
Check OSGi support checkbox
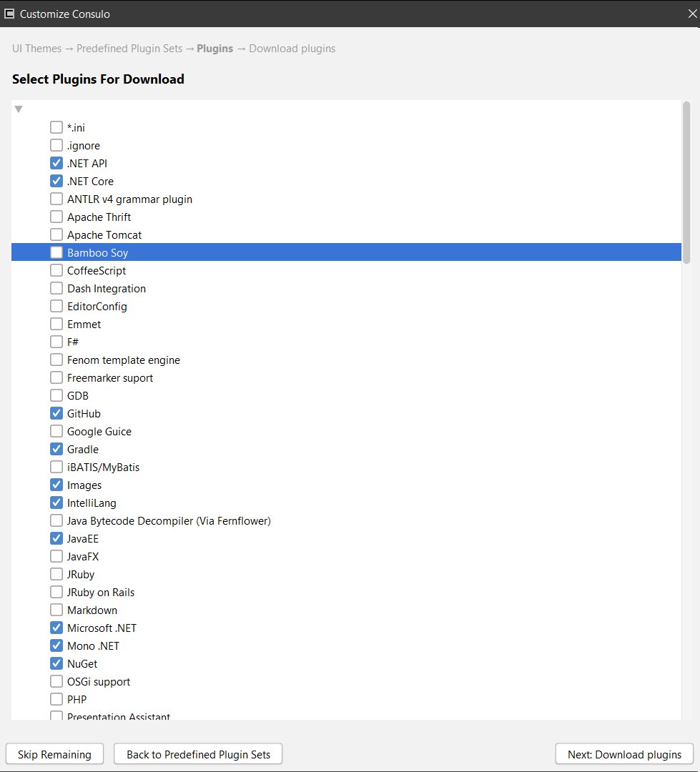coord(56,681)
